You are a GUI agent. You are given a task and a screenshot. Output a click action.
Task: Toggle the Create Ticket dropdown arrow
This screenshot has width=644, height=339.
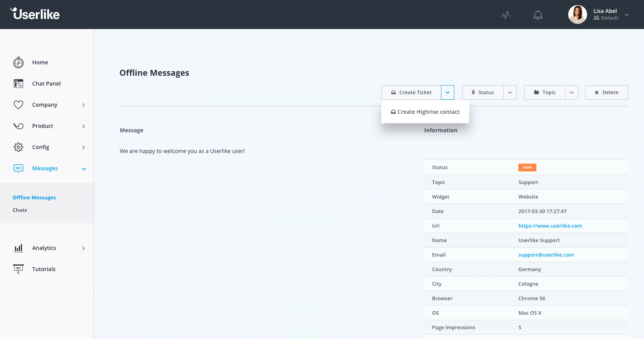448,92
